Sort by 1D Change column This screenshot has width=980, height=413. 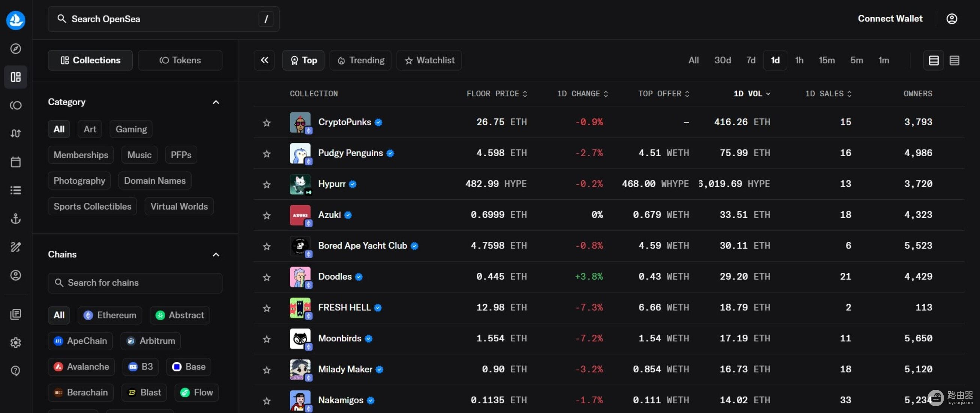(582, 94)
